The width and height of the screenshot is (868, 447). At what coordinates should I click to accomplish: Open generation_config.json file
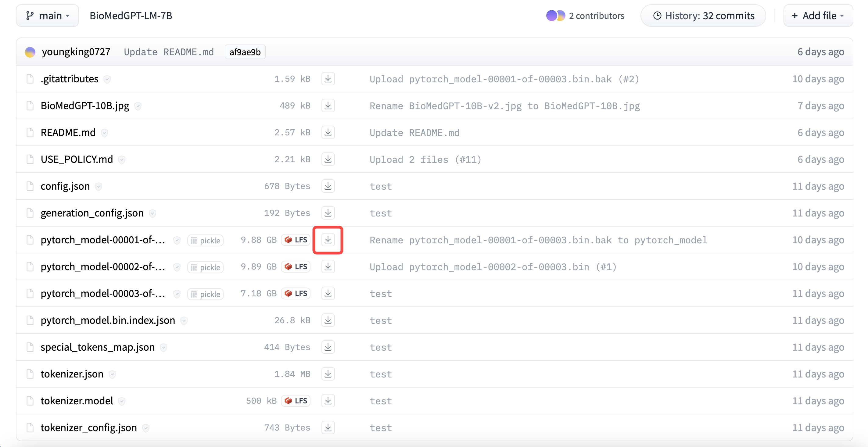click(x=92, y=213)
